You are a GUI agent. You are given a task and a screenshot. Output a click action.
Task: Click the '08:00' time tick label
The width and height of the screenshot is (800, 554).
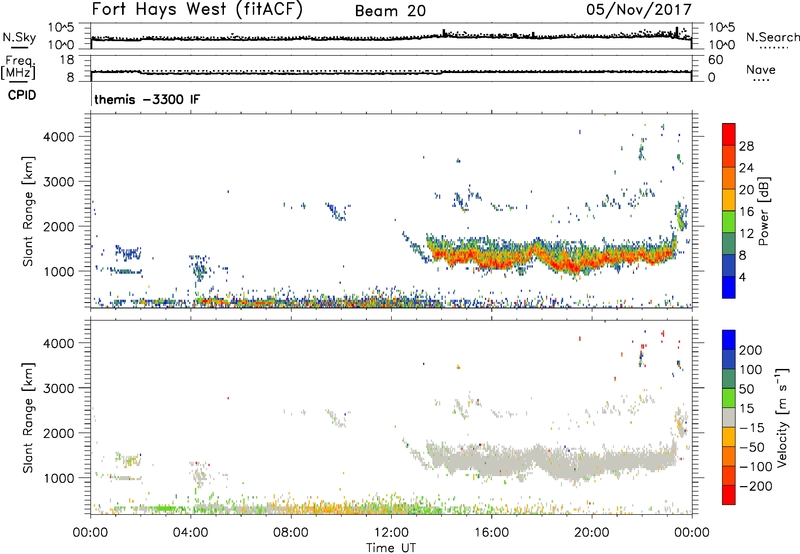point(291,533)
